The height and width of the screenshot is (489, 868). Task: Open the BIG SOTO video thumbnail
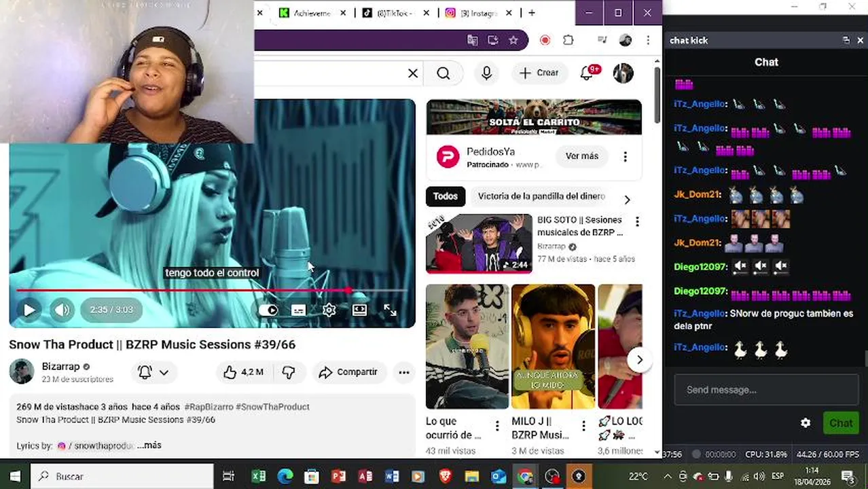coord(479,243)
